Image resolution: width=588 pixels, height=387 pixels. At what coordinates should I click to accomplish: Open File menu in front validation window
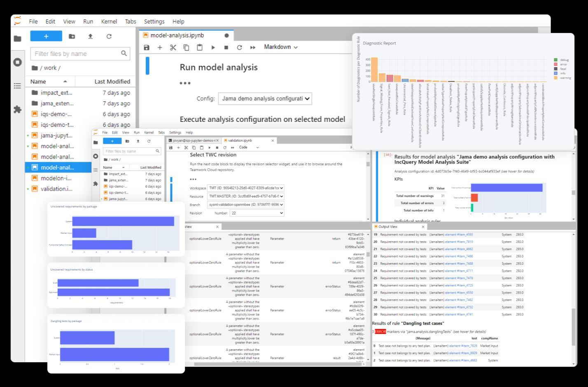105,133
